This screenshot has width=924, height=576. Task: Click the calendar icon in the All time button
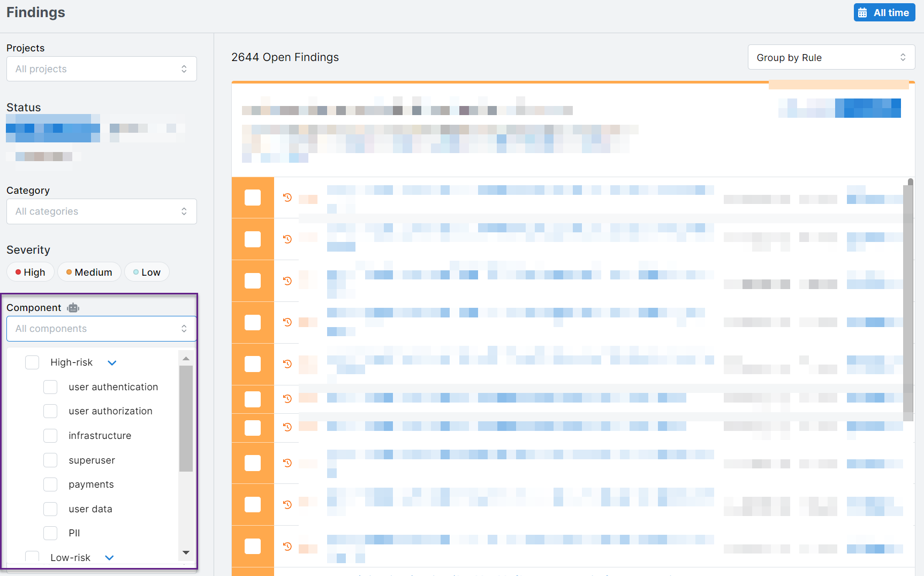coord(864,12)
